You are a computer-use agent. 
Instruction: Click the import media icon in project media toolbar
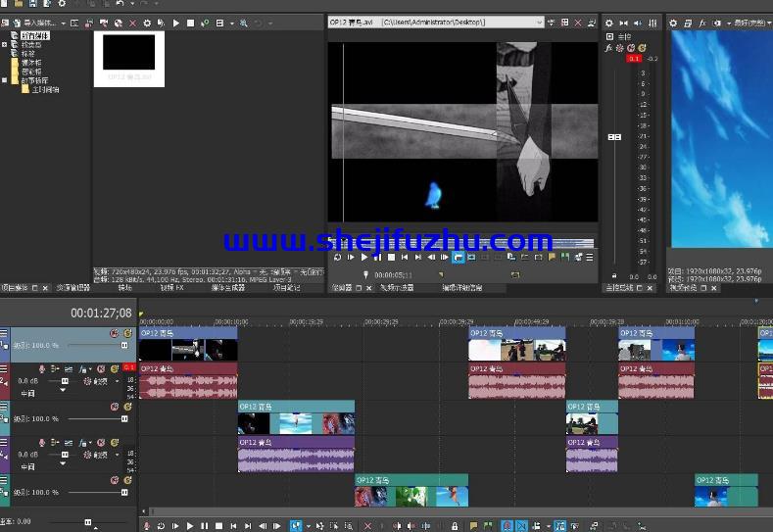tap(17, 23)
